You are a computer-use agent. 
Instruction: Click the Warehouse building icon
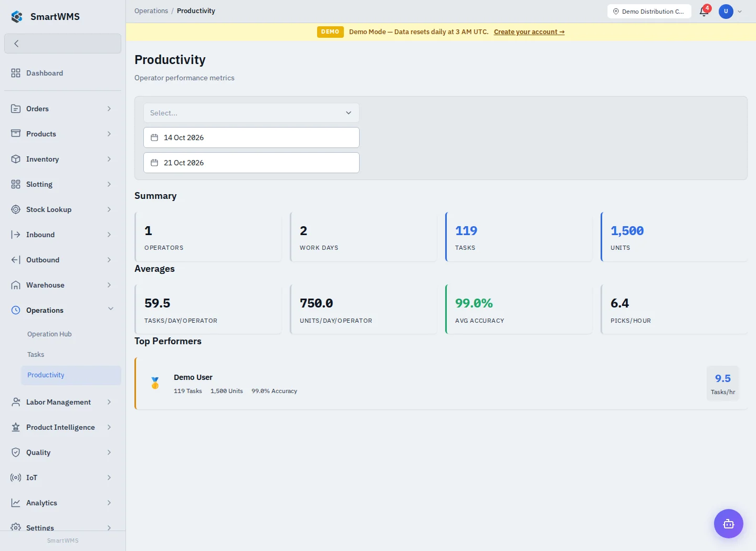(x=16, y=285)
